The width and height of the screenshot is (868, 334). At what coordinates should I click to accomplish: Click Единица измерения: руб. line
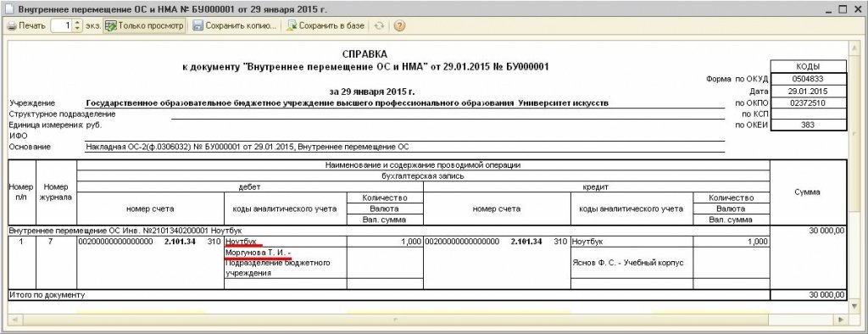(56, 125)
